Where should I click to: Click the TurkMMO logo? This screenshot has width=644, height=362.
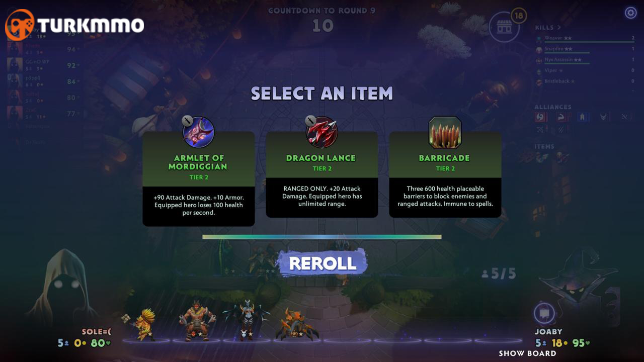(74, 25)
